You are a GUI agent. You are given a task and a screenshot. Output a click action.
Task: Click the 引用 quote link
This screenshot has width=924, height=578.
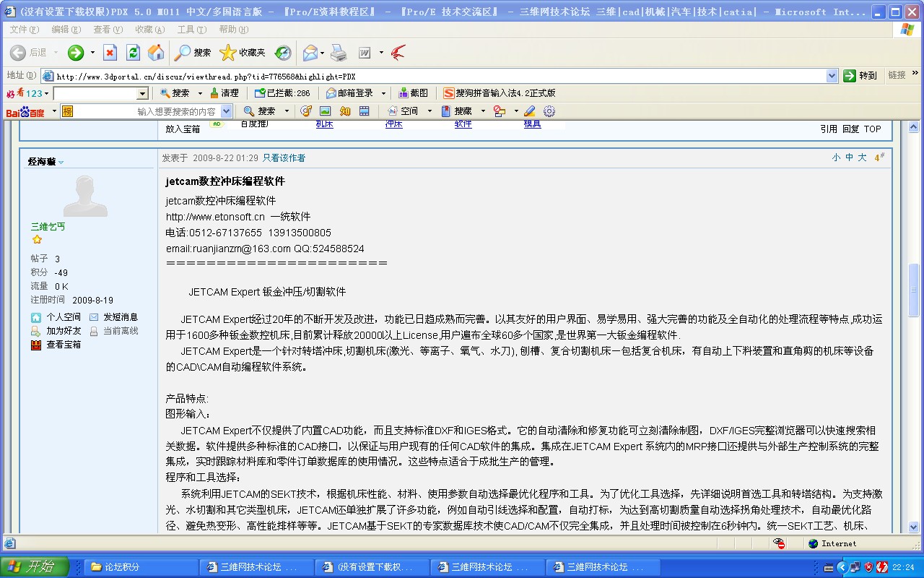coord(829,129)
